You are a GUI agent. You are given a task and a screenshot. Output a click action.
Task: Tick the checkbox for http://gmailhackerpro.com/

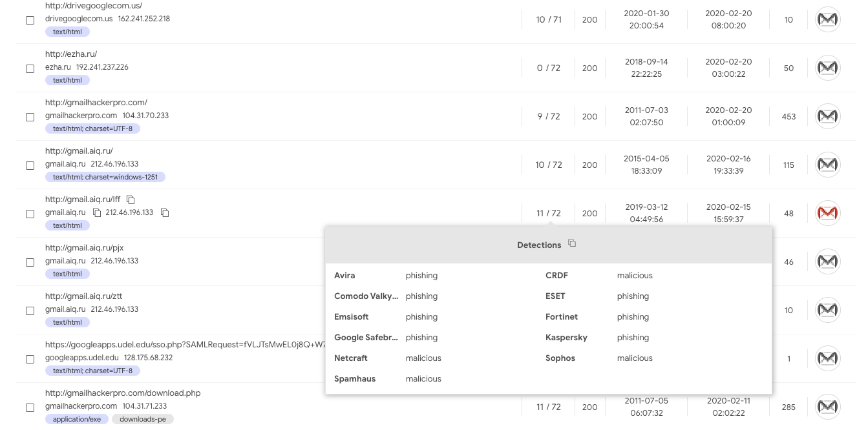[30, 118]
